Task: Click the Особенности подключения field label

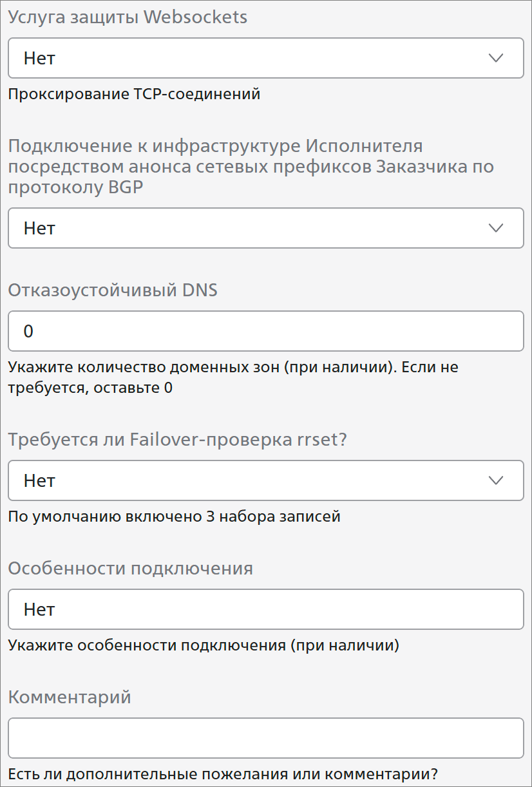Action: [x=130, y=568]
